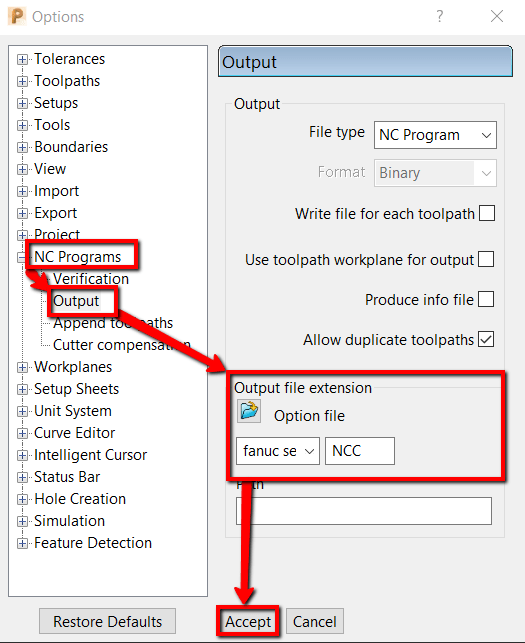
Task: Collapse the NC Programs tree node
Action: tap(22, 258)
